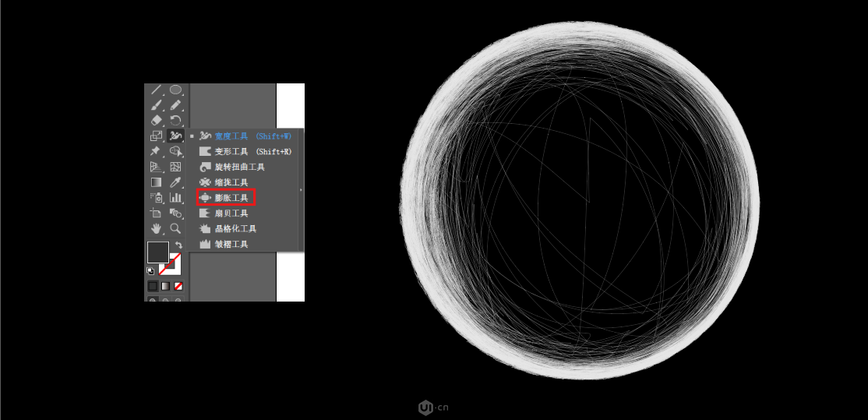Choose the Gradient tool
The image size is (868, 420).
pyautogui.click(x=156, y=182)
